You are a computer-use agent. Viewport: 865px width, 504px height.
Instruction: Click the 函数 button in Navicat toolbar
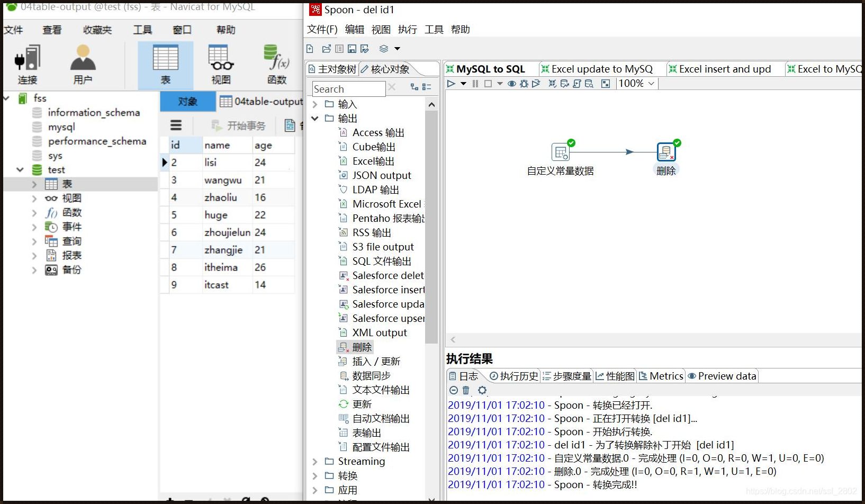pos(276,65)
